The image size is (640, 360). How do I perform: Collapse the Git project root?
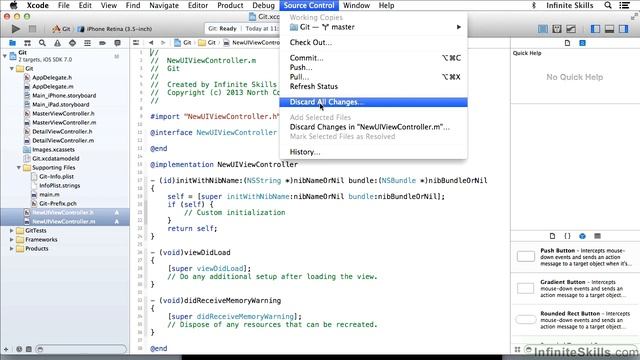(5, 56)
